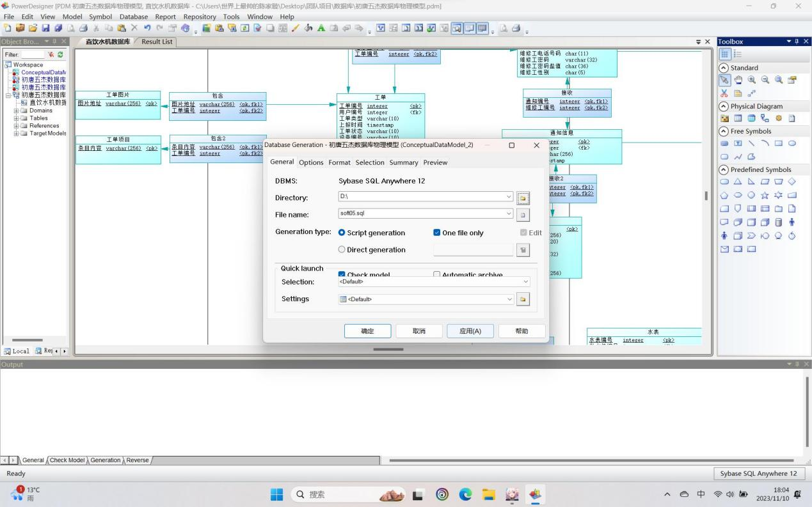The image size is (812, 507).
Task: Collapse the Physical Diagram toolbox section
Action: coord(724,106)
